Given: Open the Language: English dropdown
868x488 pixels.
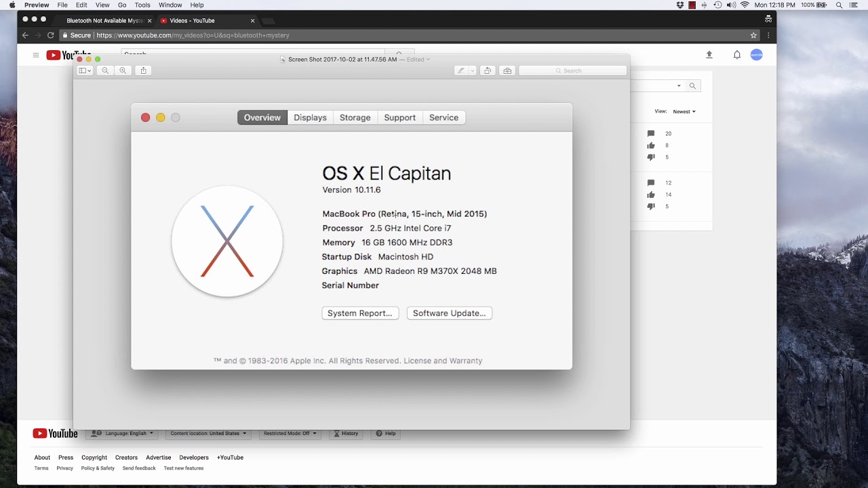Looking at the screenshot, I should (122, 434).
